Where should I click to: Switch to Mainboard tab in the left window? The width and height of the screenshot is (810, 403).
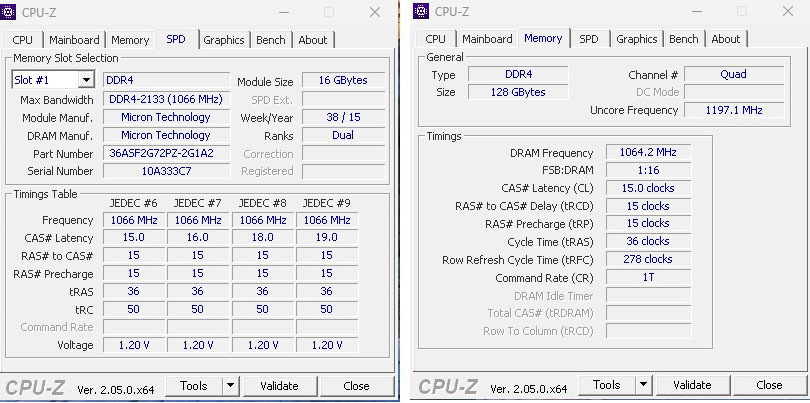click(74, 40)
